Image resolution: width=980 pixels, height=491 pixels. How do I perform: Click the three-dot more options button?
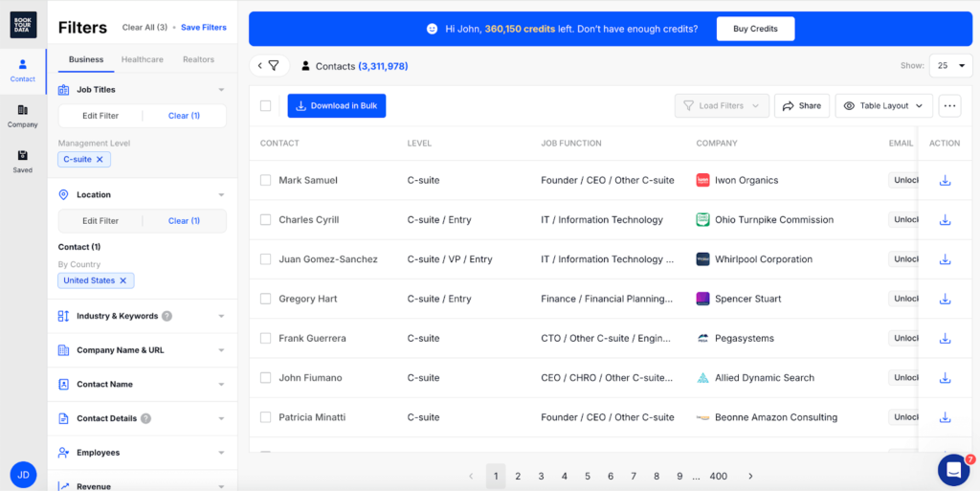click(x=949, y=105)
